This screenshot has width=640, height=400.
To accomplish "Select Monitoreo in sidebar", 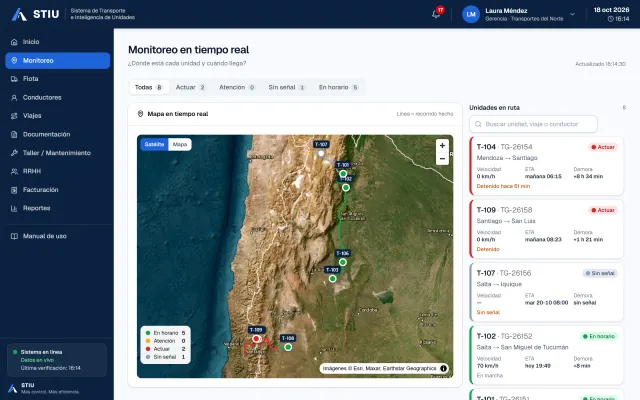I will click(x=58, y=60).
